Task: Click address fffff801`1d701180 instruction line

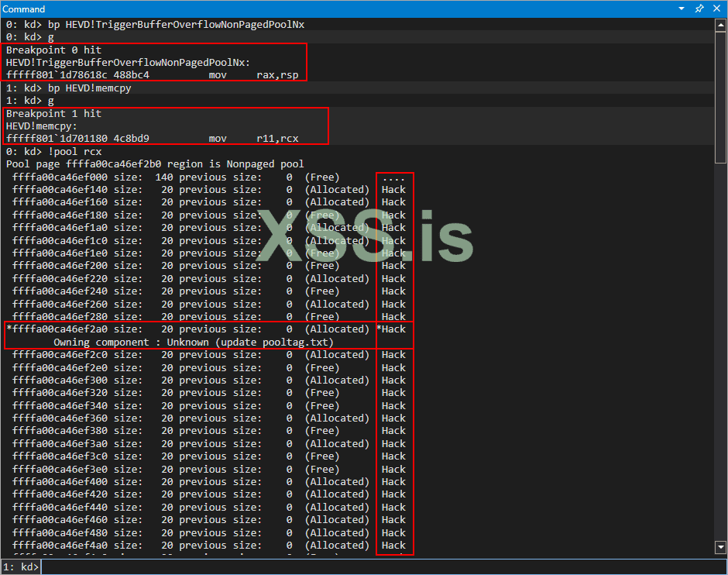Action: [152, 139]
